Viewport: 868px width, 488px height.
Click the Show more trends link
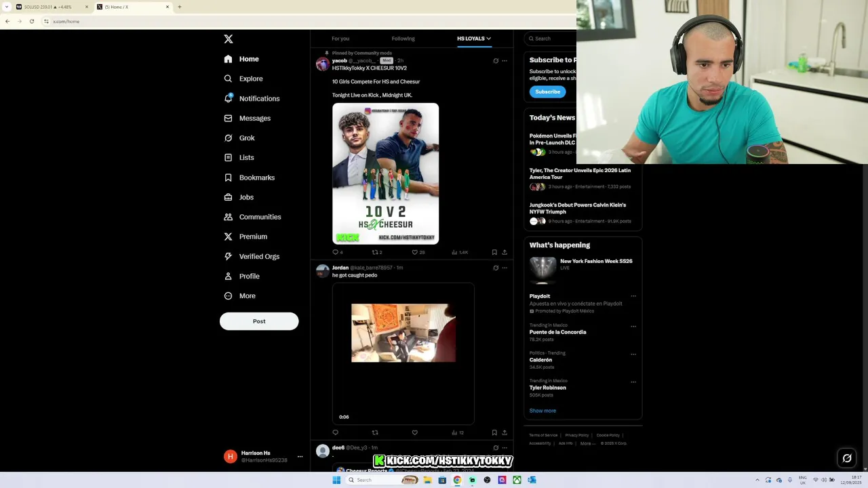tap(542, 411)
